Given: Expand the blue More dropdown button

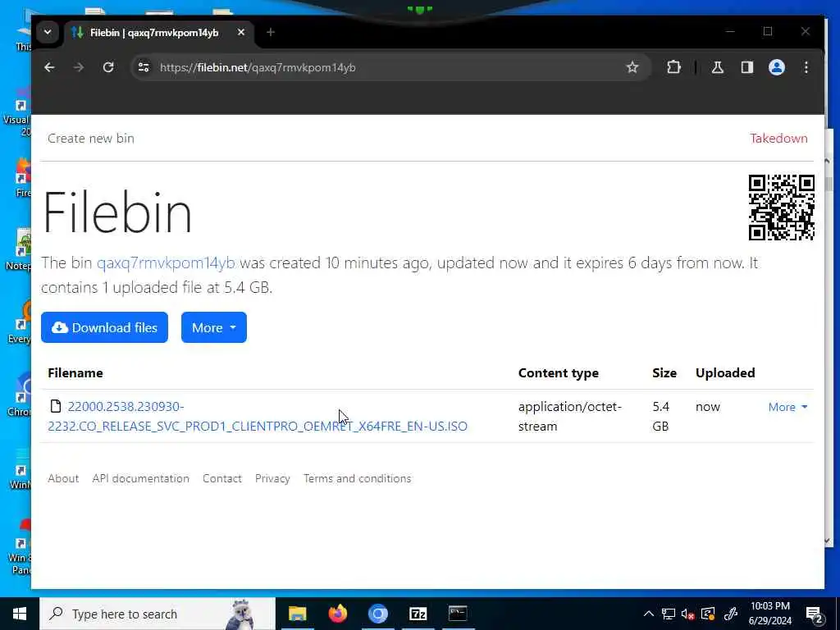Looking at the screenshot, I should click(214, 327).
